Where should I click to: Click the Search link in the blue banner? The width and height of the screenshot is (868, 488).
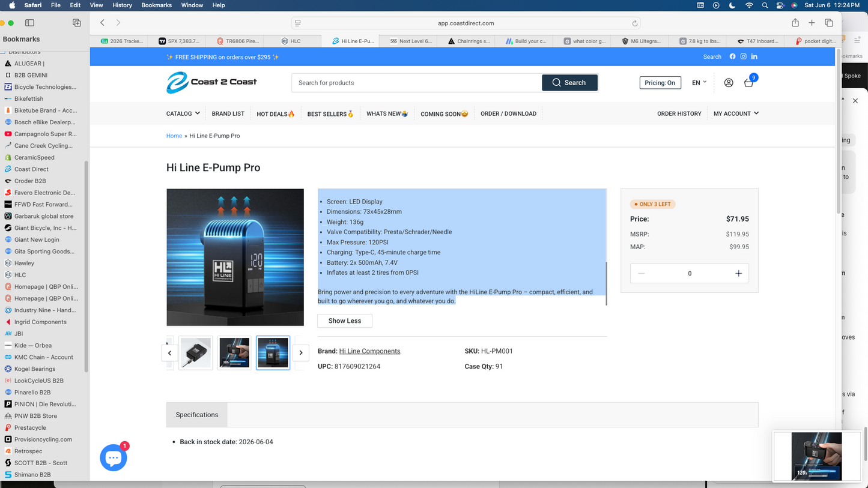click(712, 57)
